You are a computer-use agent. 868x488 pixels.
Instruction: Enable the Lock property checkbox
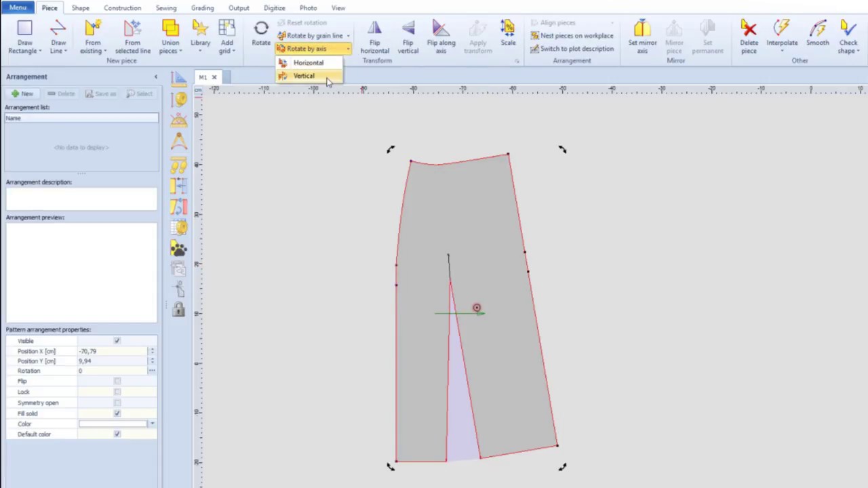(x=117, y=392)
